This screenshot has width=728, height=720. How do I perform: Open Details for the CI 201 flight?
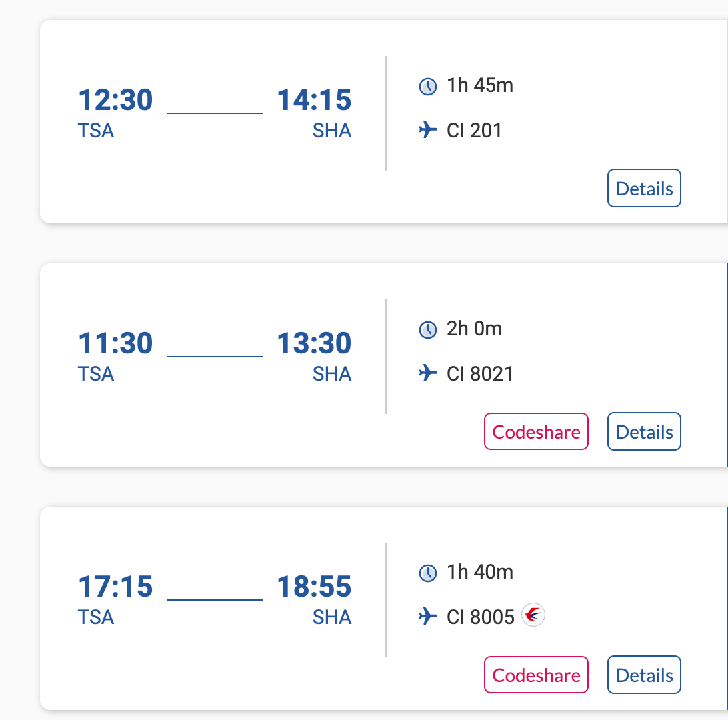point(644,189)
